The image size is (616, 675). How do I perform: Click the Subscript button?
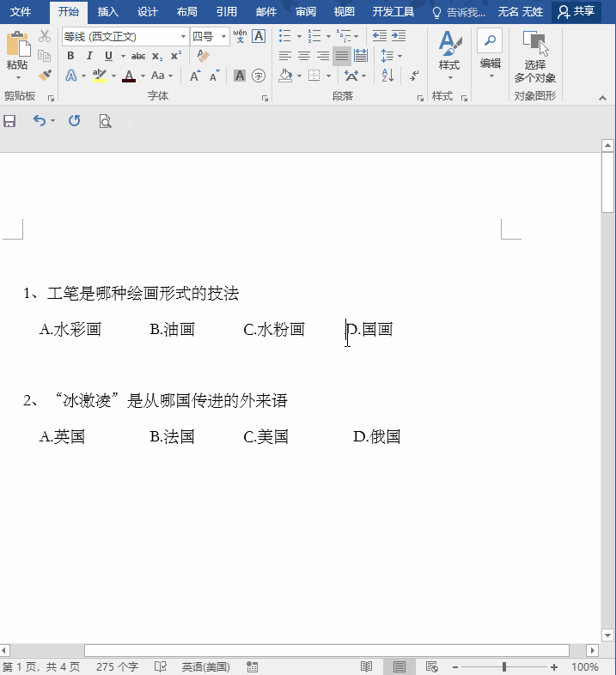(x=157, y=57)
